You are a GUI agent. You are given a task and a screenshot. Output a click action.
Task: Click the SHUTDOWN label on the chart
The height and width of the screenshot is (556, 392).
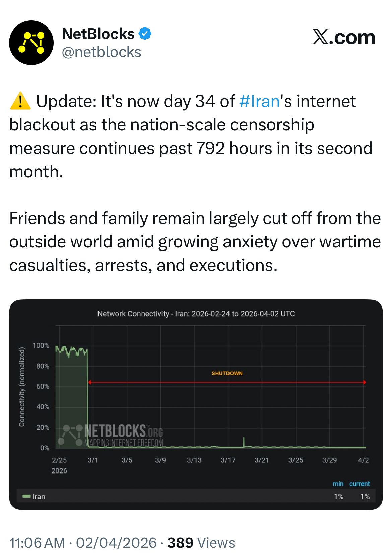(227, 373)
